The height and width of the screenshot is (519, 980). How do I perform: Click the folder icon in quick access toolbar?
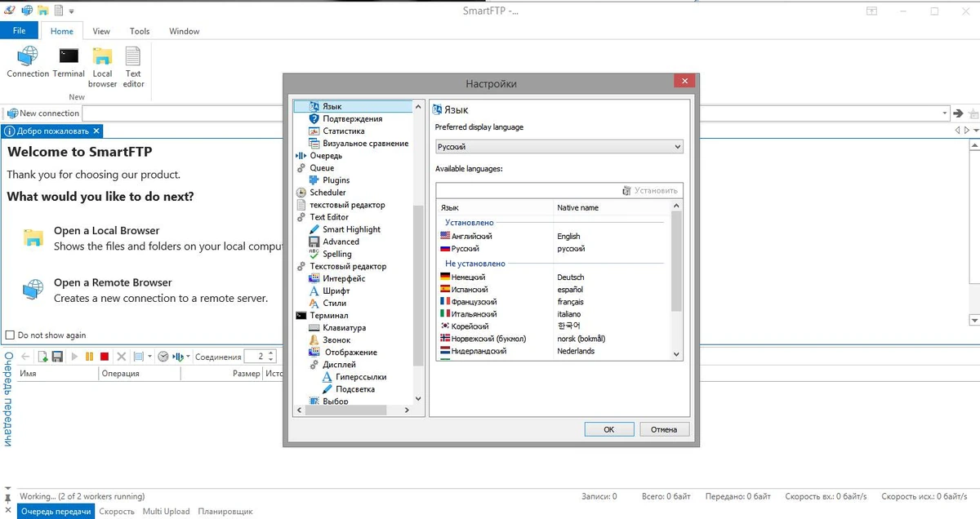click(x=42, y=10)
